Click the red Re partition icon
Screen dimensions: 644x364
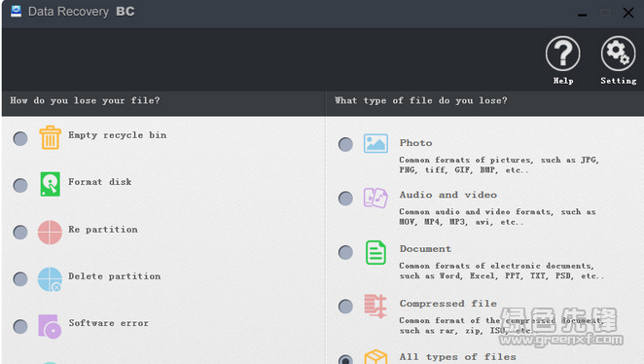click(50, 232)
